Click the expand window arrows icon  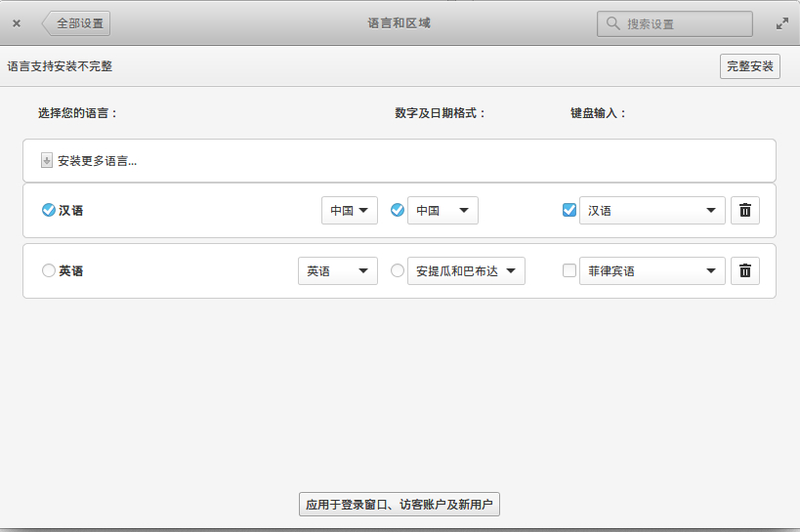click(782, 23)
